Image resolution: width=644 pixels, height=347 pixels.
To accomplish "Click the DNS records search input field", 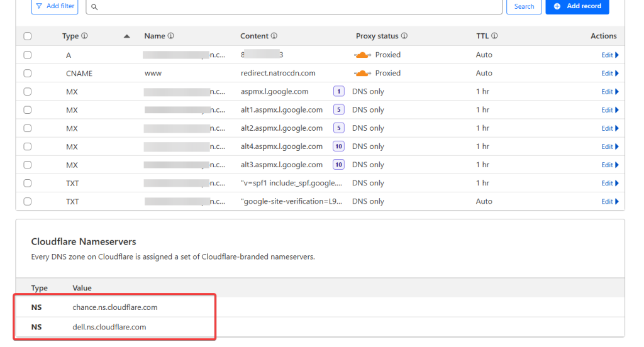I will 294,6.
